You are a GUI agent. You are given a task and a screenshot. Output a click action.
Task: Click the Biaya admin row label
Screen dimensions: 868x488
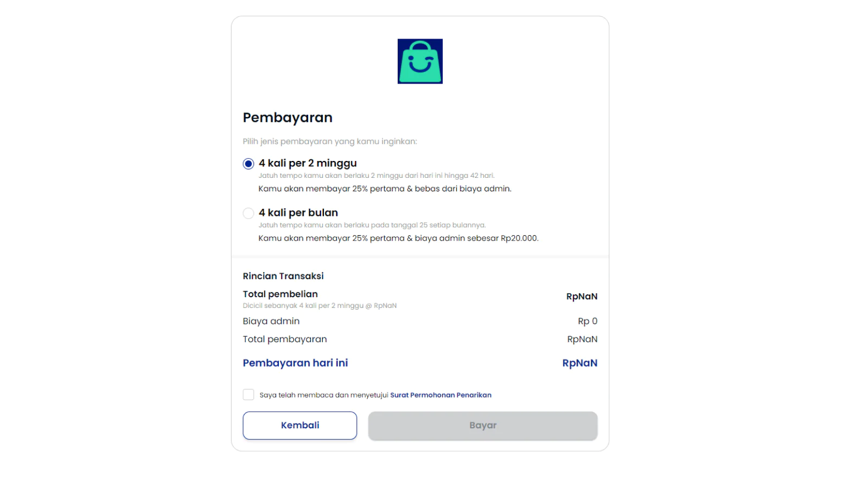pyautogui.click(x=271, y=321)
